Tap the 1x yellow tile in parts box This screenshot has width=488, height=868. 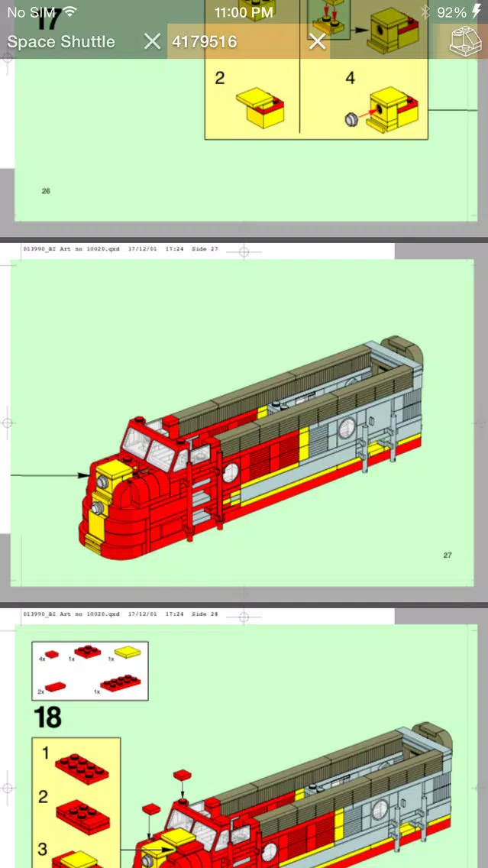point(128,652)
